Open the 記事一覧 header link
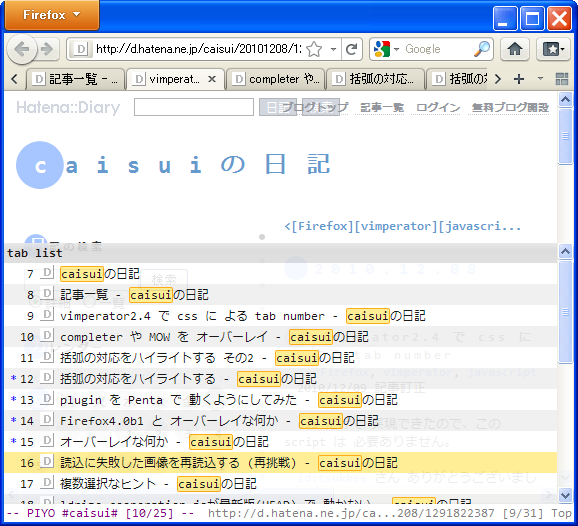The height and width of the screenshot is (526, 578). tap(382, 108)
